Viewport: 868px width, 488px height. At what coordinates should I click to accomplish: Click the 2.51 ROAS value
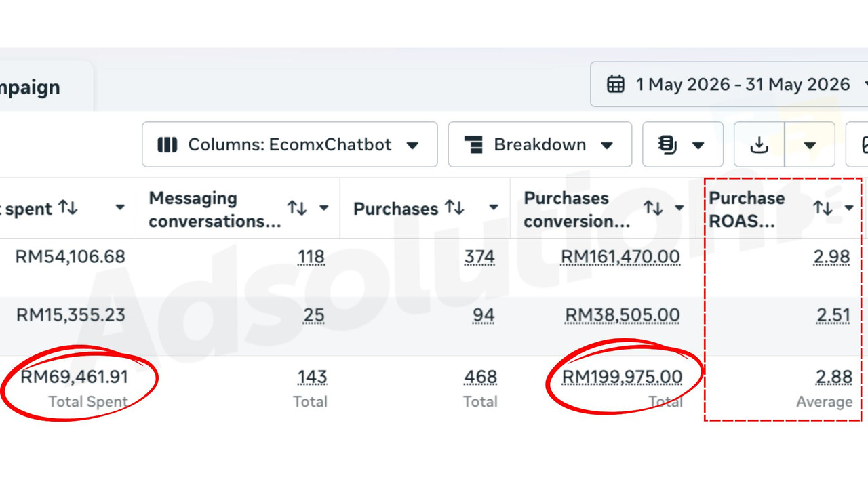pyautogui.click(x=833, y=315)
